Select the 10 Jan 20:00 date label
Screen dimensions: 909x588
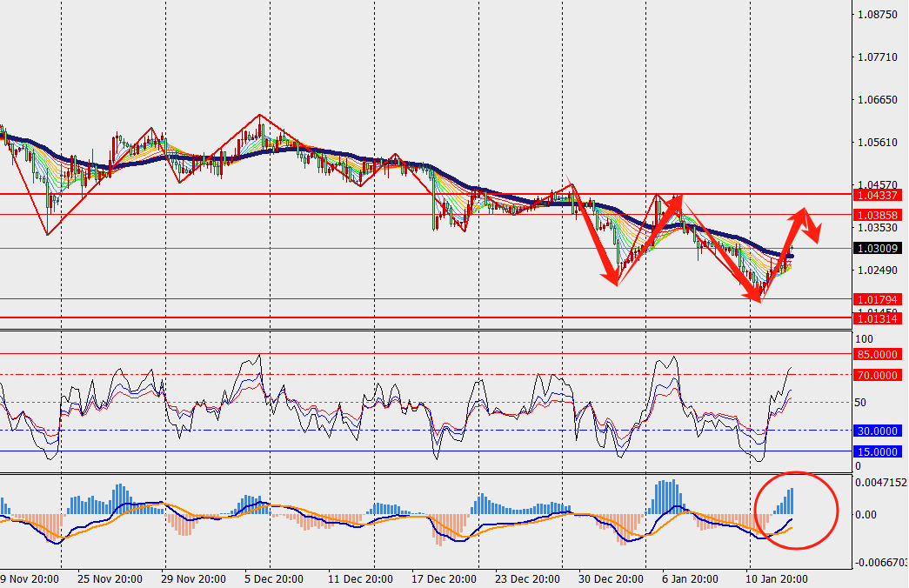(775, 578)
